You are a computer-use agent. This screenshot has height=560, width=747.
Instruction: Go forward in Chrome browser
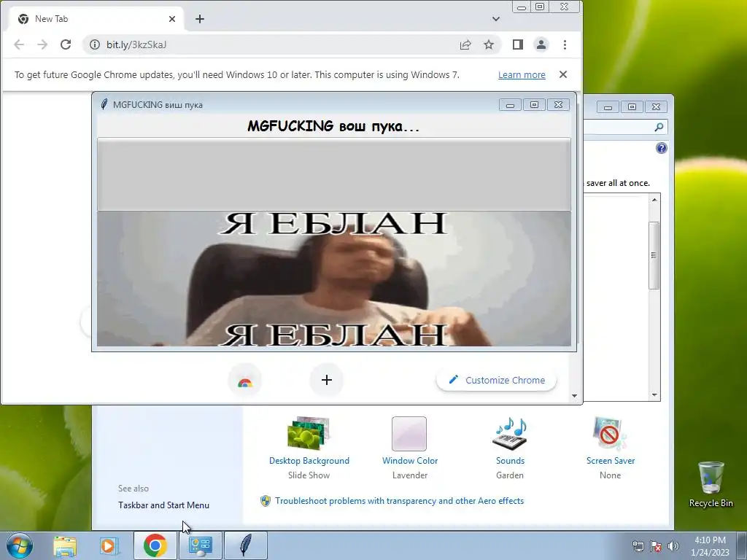(x=42, y=44)
